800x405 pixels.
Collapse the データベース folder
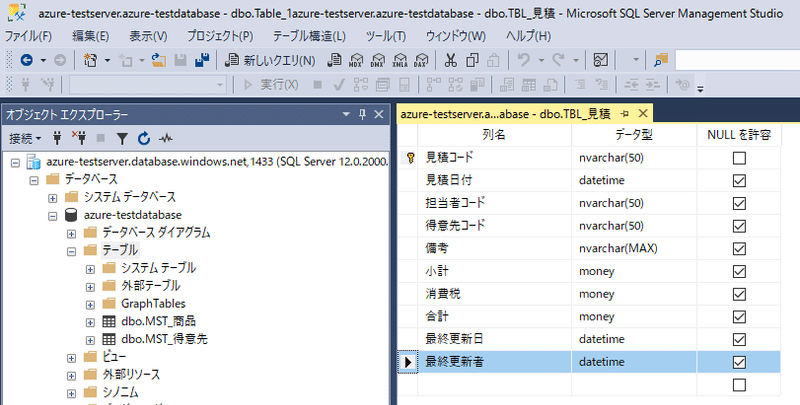point(34,180)
